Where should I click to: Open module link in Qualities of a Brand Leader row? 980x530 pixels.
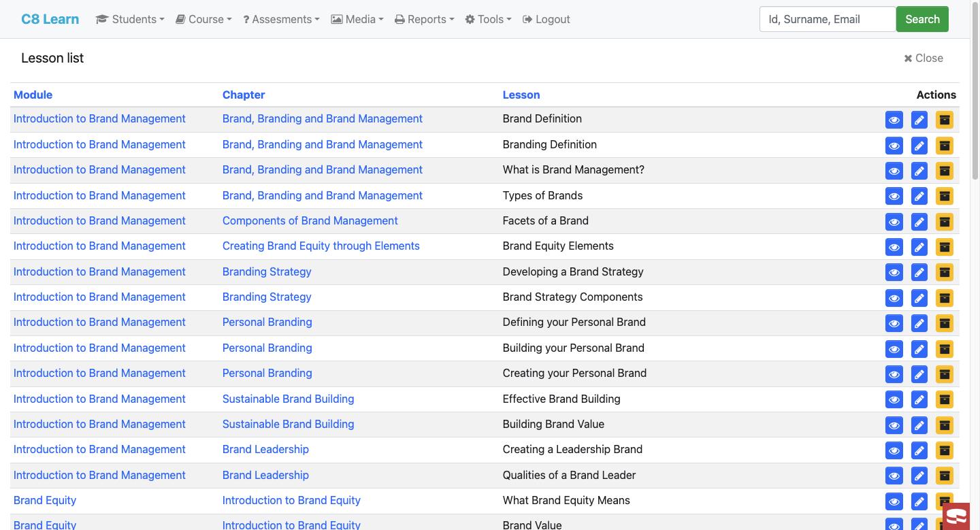coord(99,475)
